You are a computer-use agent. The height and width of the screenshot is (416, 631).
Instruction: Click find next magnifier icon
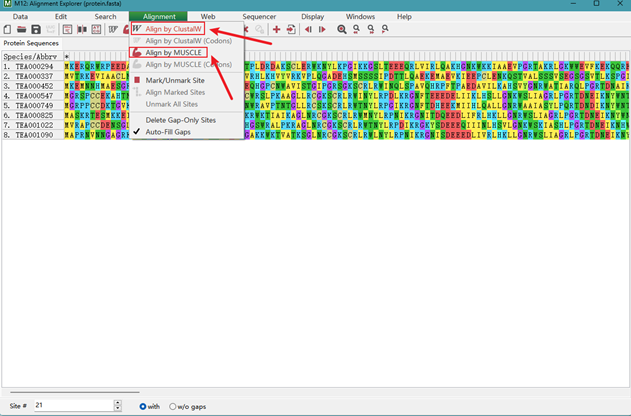[371, 29]
